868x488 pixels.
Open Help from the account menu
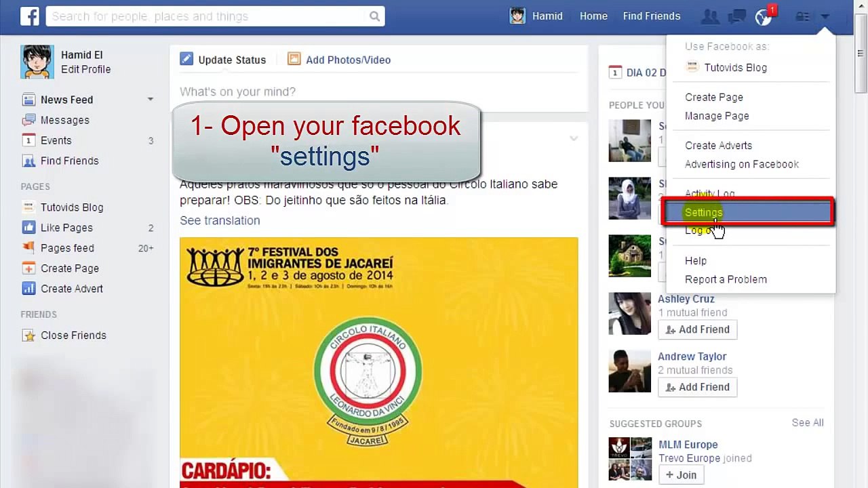coord(696,261)
